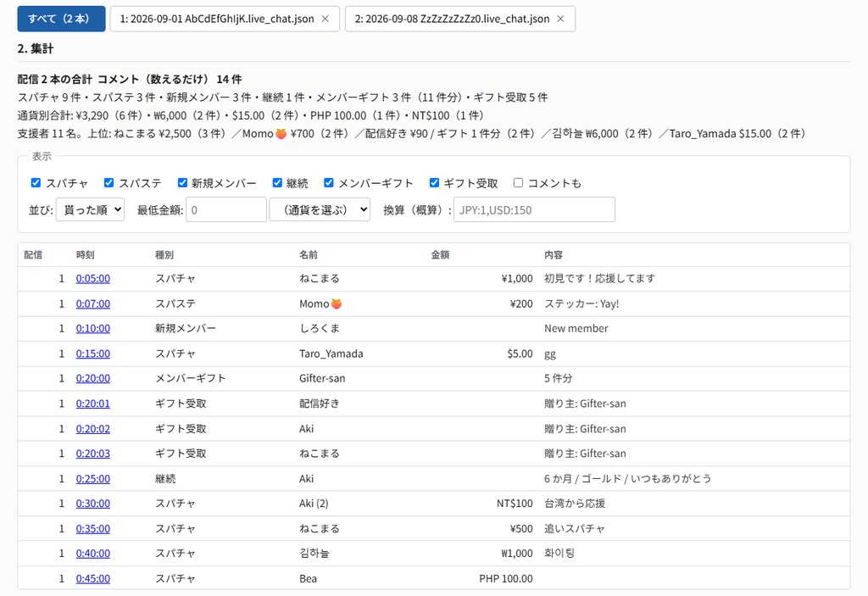Viewport: 868px width, 596px height.
Task: Open timestamp link 0:45:00
Action: (x=93, y=579)
